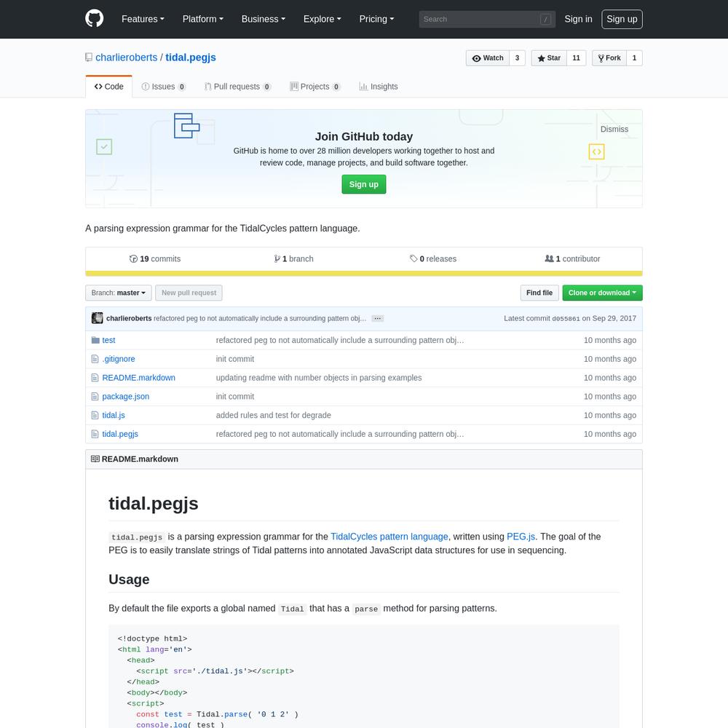Open the tidal.pegjs repository title link
The width and height of the screenshot is (728, 728).
coord(190,58)
